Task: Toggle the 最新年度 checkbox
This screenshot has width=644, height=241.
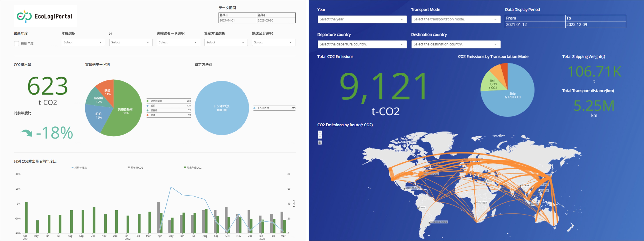Action: (x=17, y=44)
